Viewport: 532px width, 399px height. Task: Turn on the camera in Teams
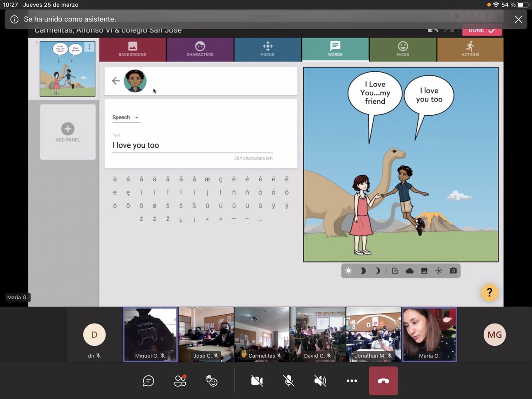click(257, 381)
